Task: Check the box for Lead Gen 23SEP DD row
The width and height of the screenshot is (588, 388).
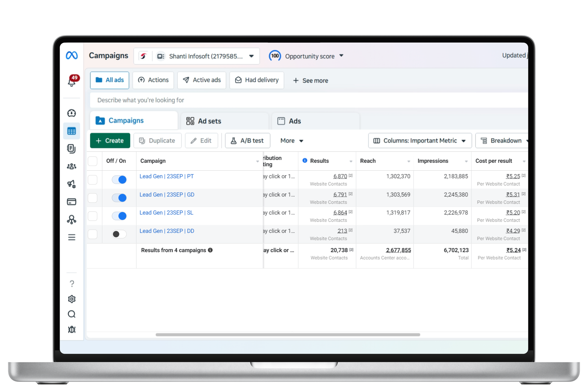Action: [x=93, y=234]
